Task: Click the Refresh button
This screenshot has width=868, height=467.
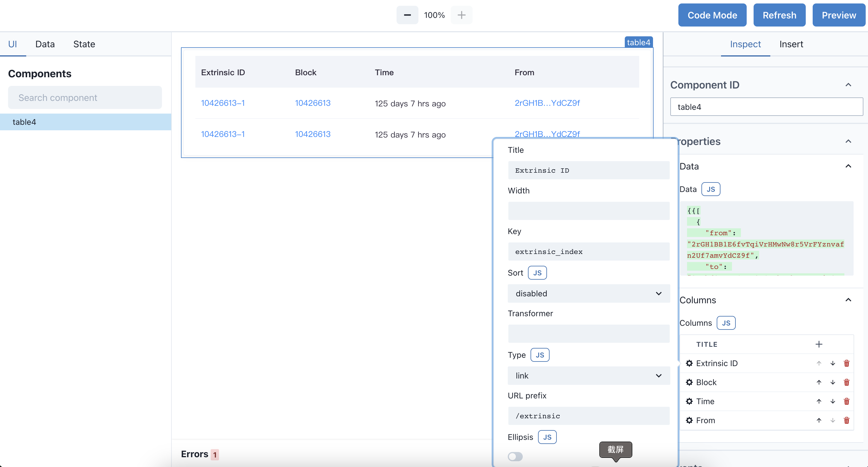Action: [779, 15]
